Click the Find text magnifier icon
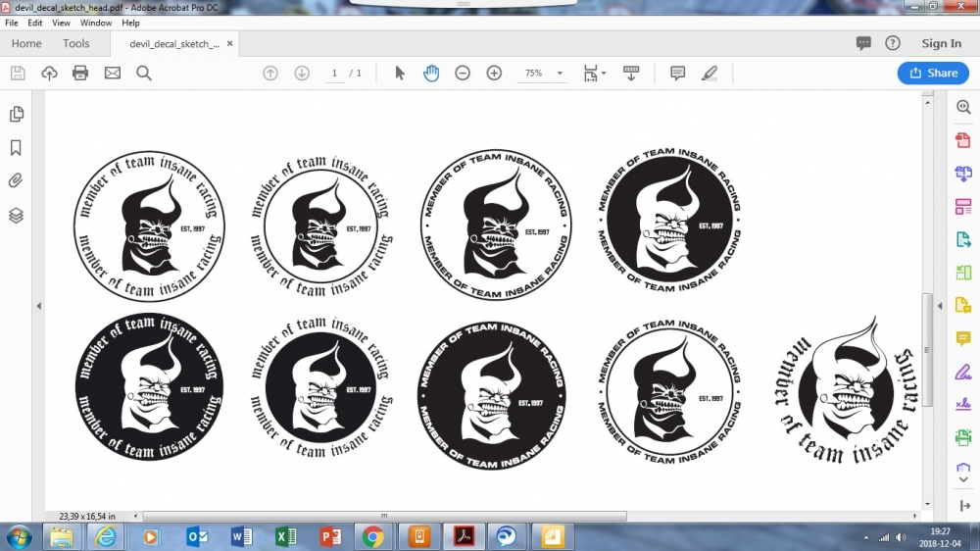This screenshot has width=980, height=551. point(144,74)
